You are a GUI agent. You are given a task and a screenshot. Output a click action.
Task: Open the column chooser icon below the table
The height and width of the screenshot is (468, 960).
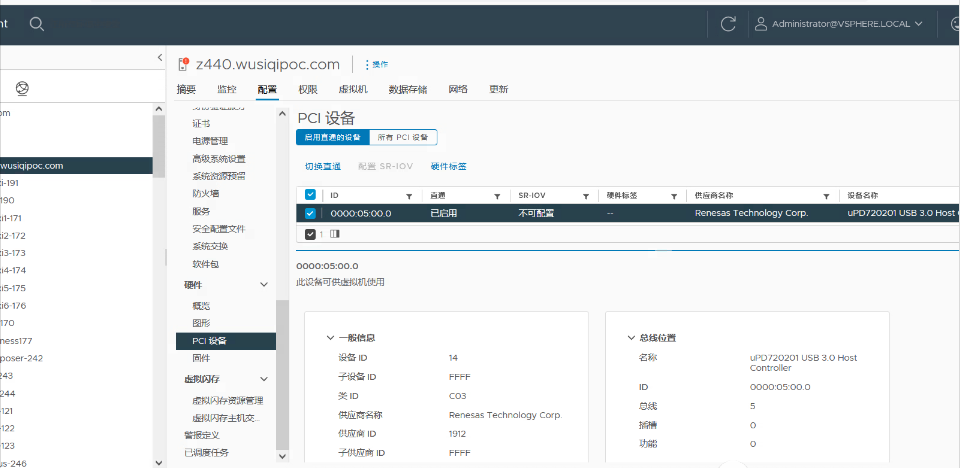click(x=335, y=234)
